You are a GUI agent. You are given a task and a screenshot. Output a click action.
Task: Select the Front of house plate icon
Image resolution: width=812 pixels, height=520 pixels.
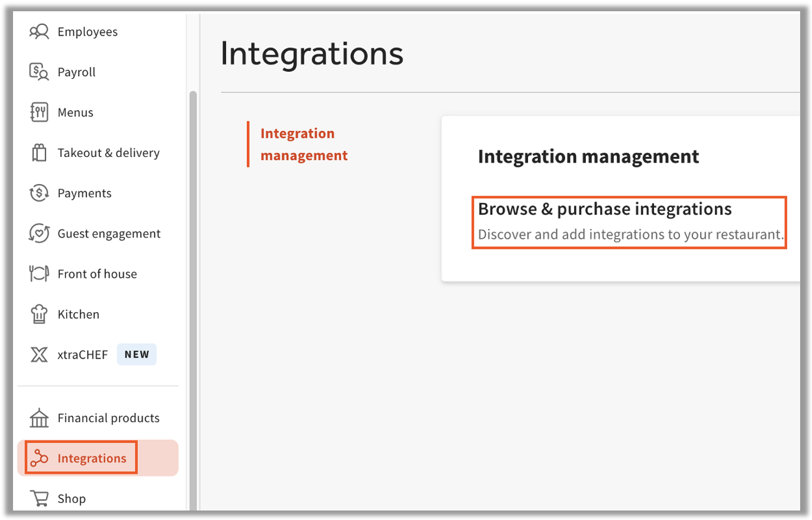tap(38, 274)
